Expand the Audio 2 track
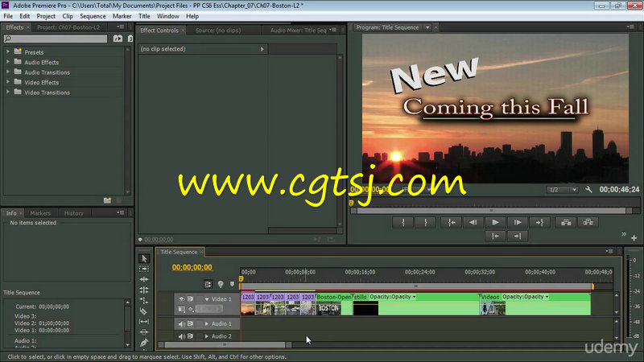Screen dimensions: 644x362 tap(207, 336)
